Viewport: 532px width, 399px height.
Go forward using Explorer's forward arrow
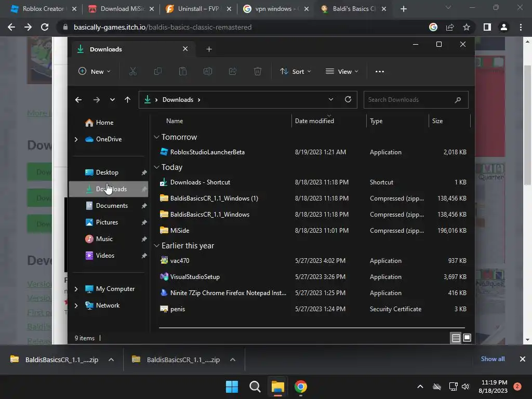pos(96,100)
